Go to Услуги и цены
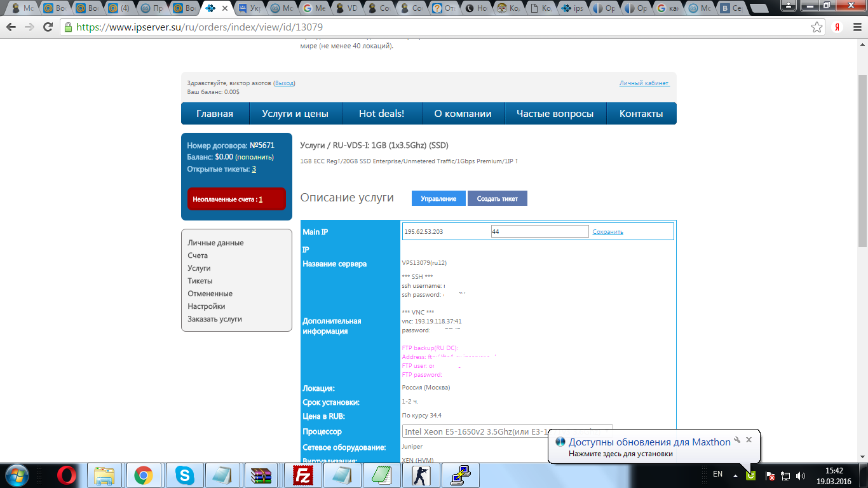 pyautogui.click(x=295, y=114)
